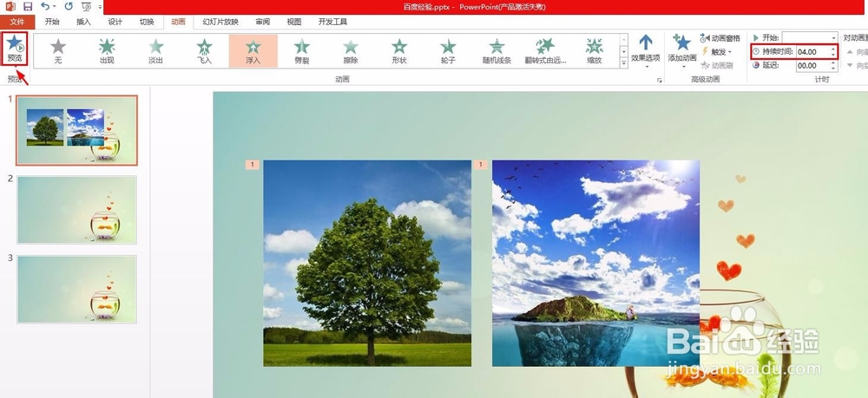Select the floating island picture on the slide

point(595,263)
